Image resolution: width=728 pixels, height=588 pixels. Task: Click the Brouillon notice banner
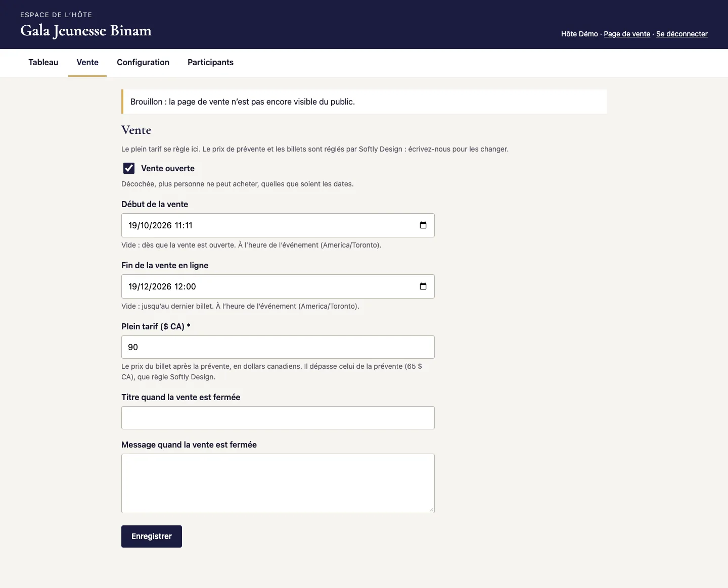coord(364,102)
